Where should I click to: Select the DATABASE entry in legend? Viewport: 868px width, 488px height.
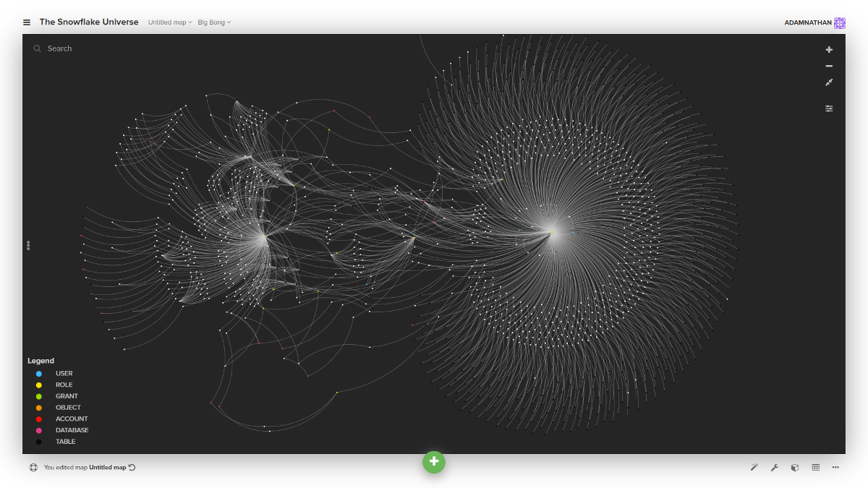tap(72, 430)
